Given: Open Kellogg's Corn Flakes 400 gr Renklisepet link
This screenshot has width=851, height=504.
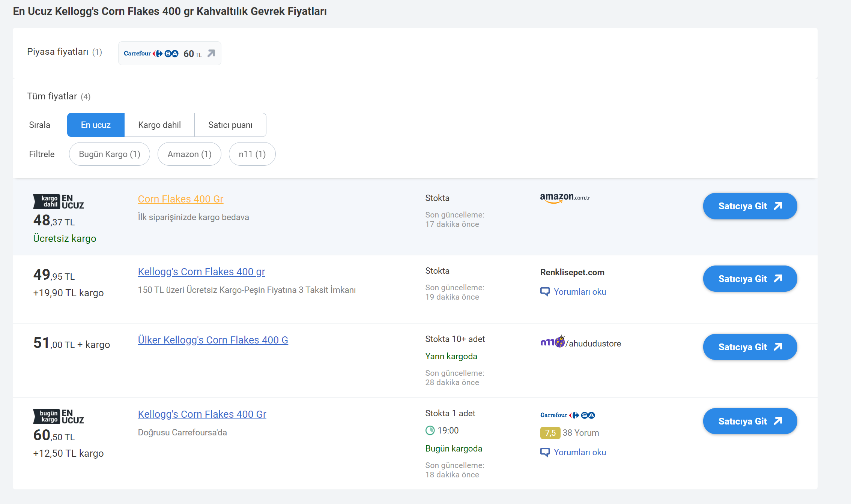Looking at the screenshot, I should pos(201,271).
